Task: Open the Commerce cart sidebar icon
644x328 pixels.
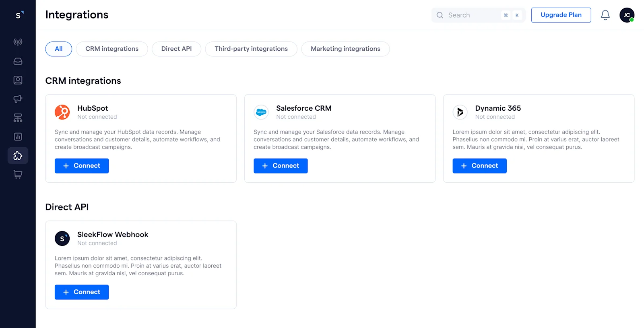Action: click(x=18, y=175)
